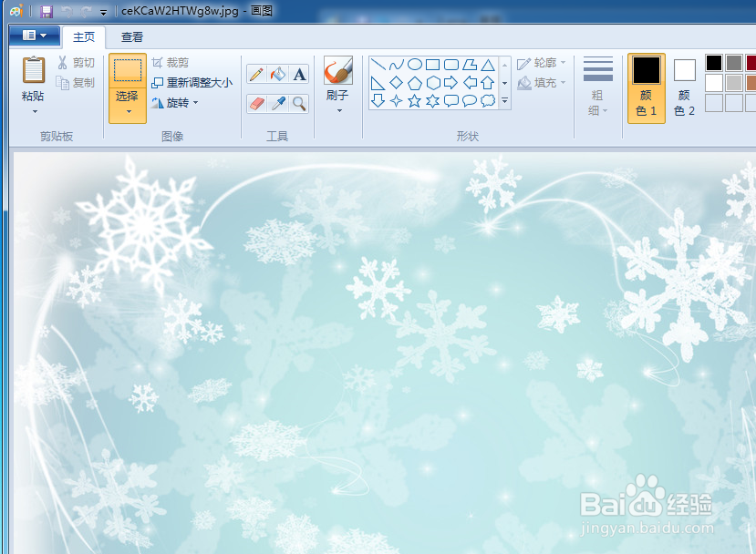
Task: Select the Pencil tool
Action: coord(256,74)
